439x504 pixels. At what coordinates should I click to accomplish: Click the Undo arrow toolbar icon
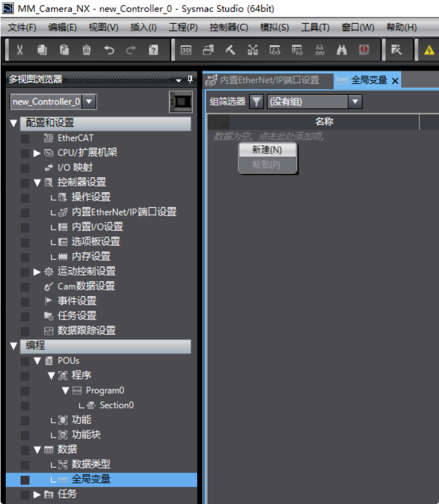(x=109, y=50)
